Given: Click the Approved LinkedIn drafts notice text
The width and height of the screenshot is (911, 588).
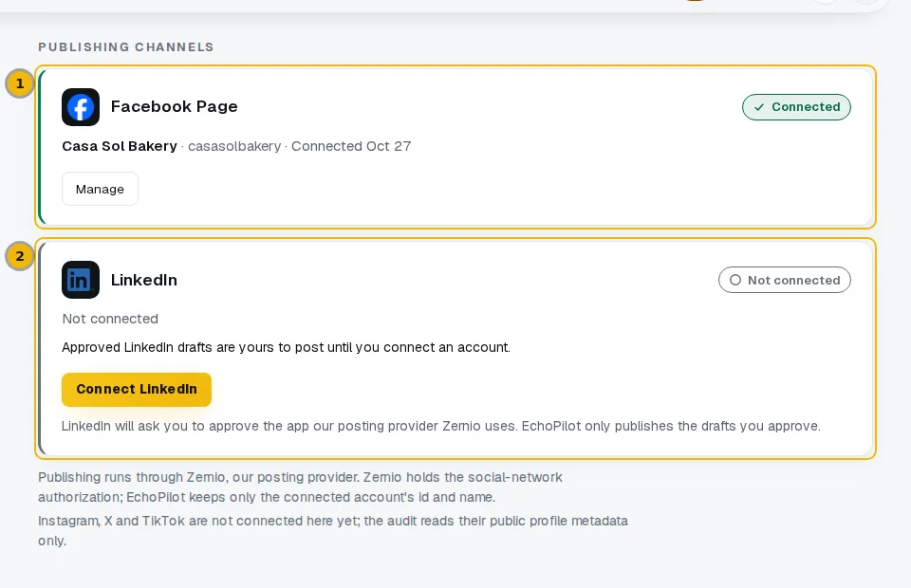Looking at the screenshot, I should (286, 347).
